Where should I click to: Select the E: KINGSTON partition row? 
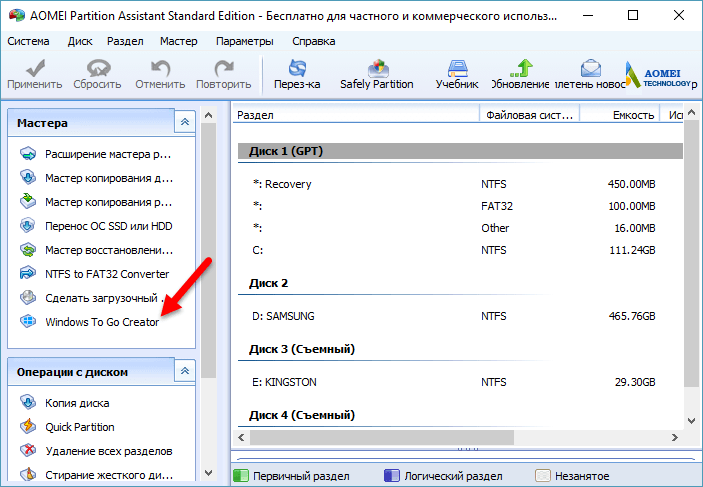pos(460,382)
